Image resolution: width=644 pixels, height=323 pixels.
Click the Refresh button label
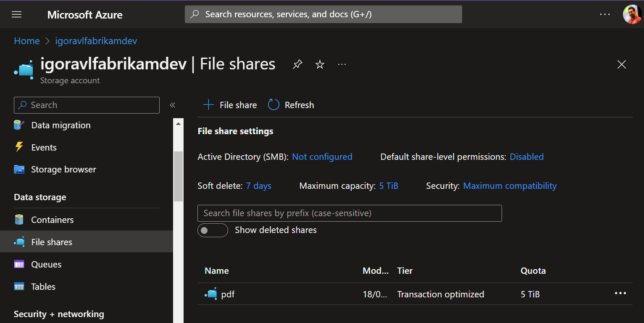300,105
